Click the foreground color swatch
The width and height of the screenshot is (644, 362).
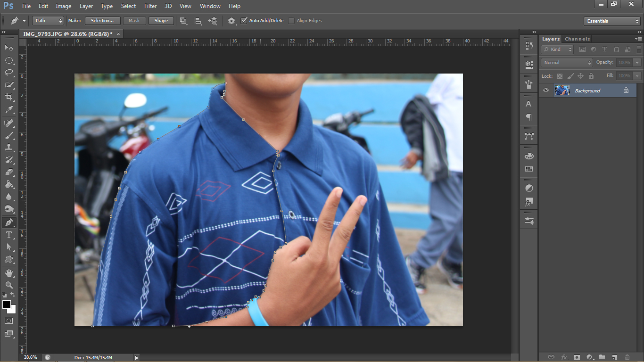(6, 305)
